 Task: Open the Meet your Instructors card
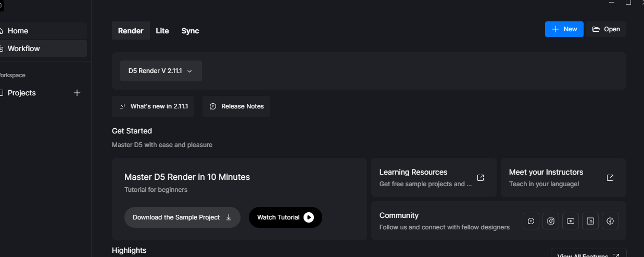(563, 177)
